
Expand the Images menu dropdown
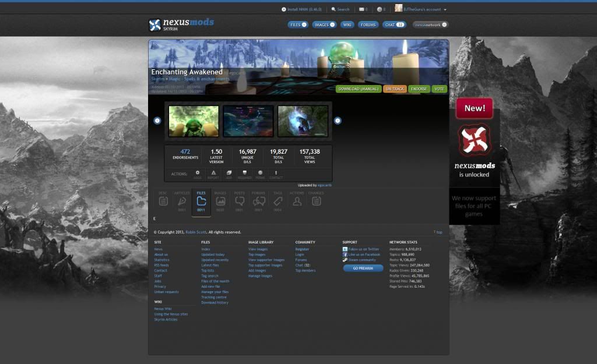click(332, 24)
